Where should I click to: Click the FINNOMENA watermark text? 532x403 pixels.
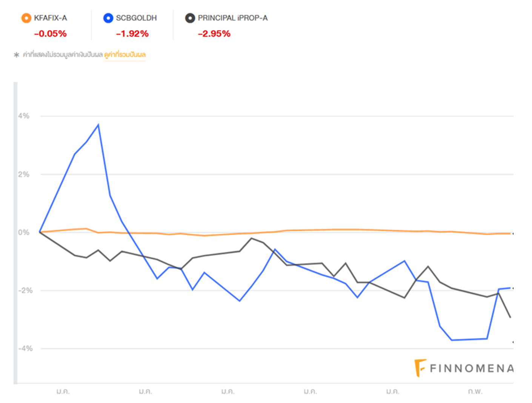(x=472, y=368)
